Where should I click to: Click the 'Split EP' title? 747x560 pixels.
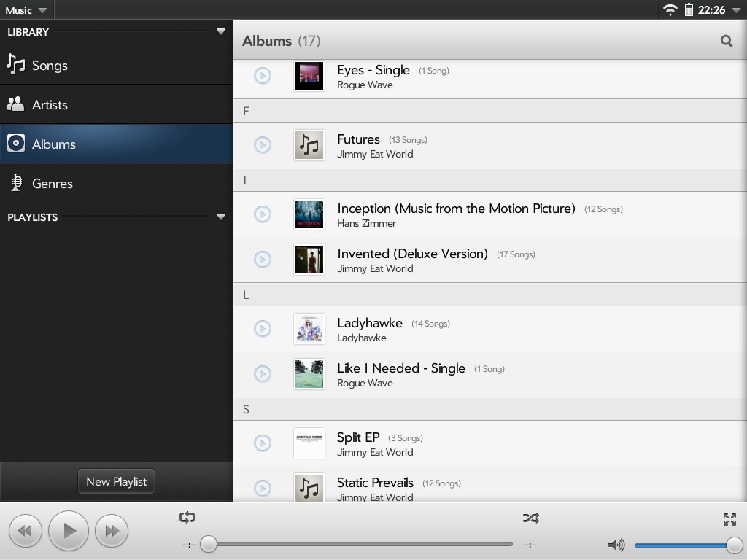click(358, 437)
